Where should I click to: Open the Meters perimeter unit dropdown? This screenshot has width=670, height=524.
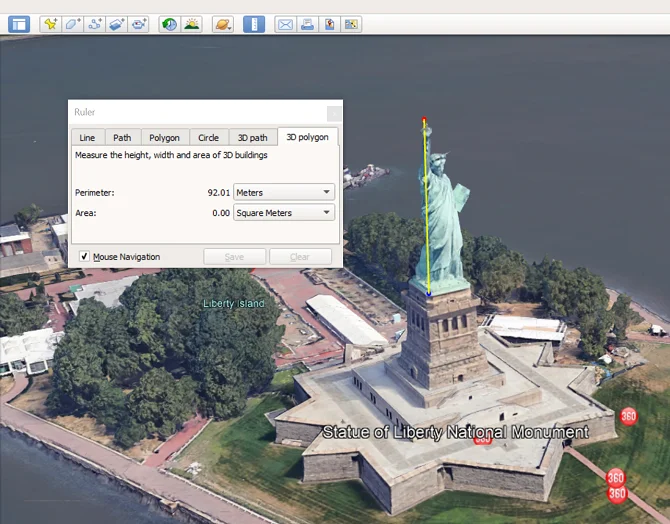(x=284, y=192)
